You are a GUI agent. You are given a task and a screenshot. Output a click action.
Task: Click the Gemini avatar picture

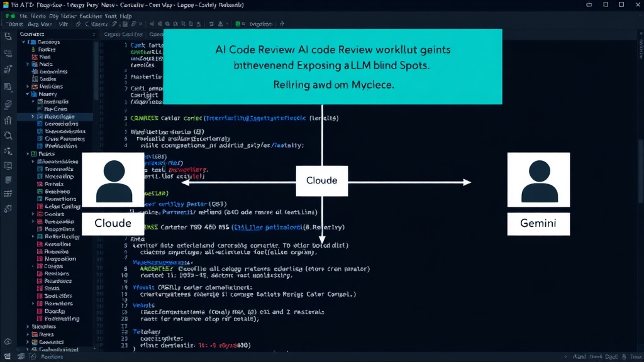coord(538,180)
